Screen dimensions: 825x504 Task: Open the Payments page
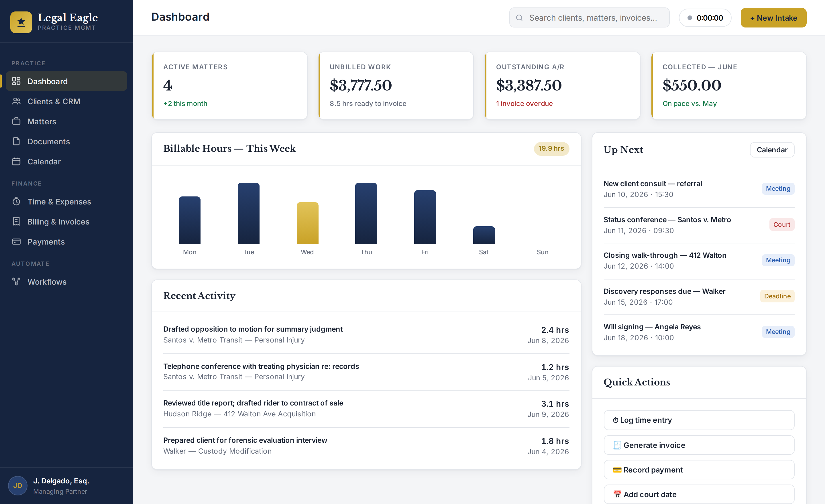(66, 242)
